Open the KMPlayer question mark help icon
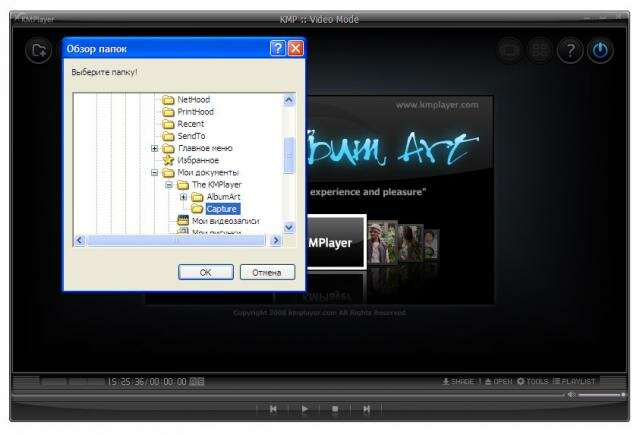Screen dimensions: 640x435 coord(570,50)
